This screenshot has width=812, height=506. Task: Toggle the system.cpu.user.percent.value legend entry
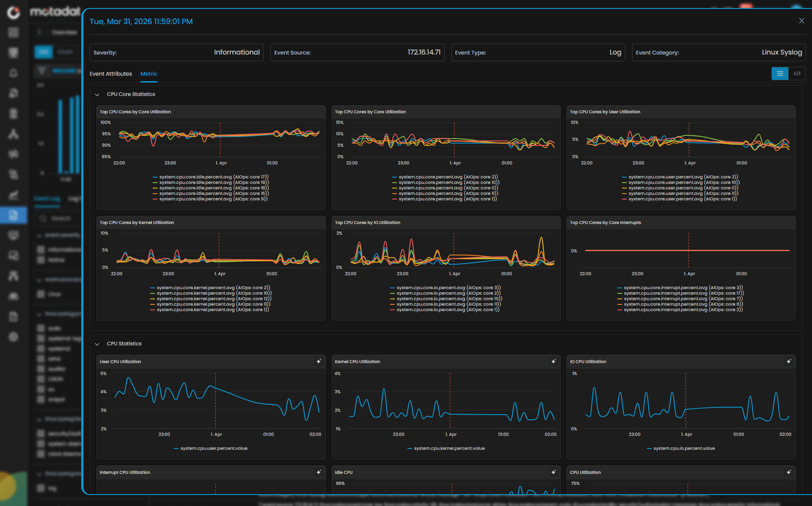(x=214, y=448)
